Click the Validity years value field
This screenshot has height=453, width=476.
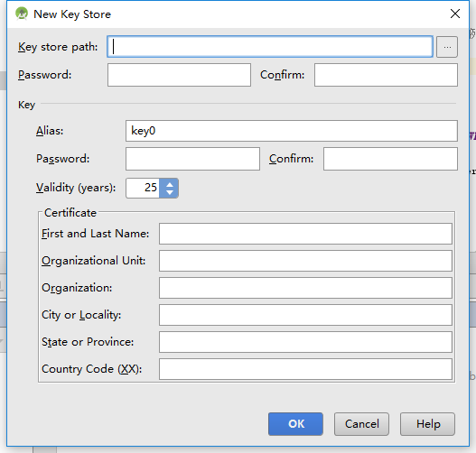click(x=143, y=188)
